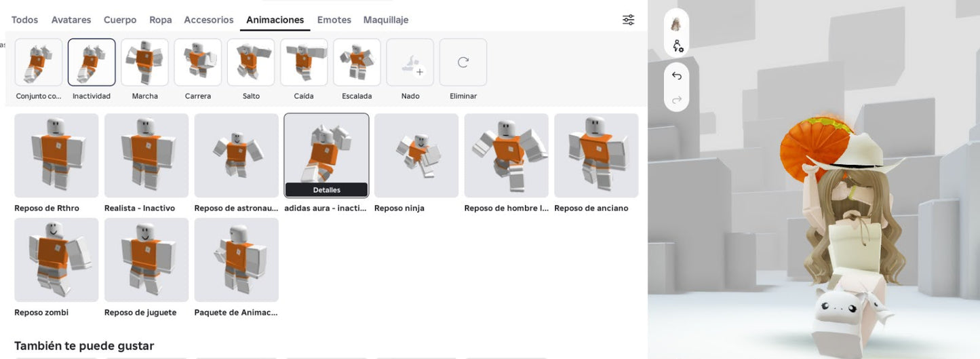Equip the Reposo de anciano animation

tap(596, 155)
